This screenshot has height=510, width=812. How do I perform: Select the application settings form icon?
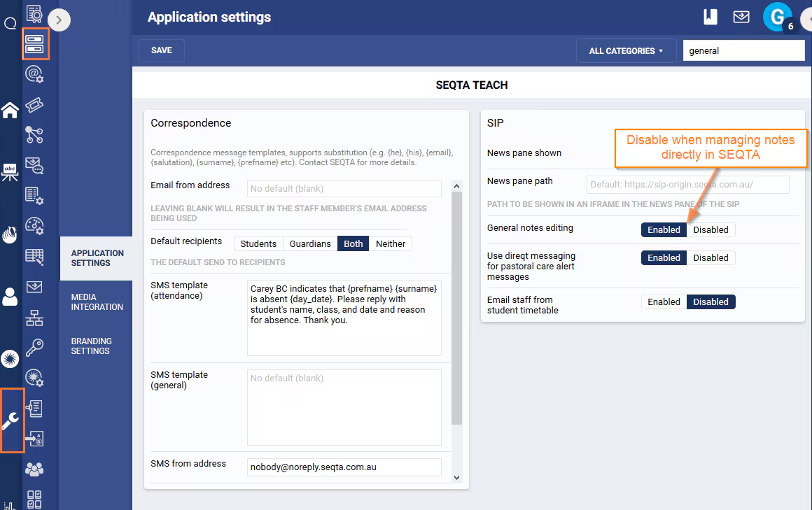click(x=35, y=44)
